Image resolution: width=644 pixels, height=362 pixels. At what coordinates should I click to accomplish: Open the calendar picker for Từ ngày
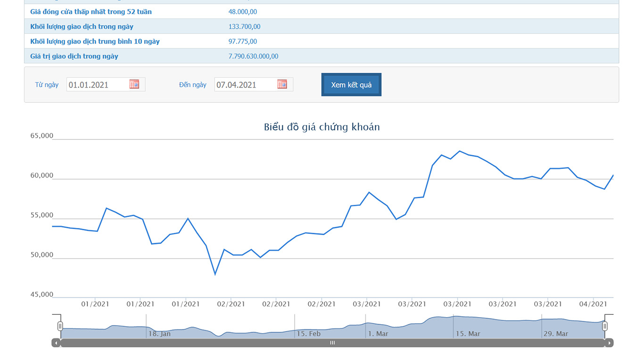134,84
